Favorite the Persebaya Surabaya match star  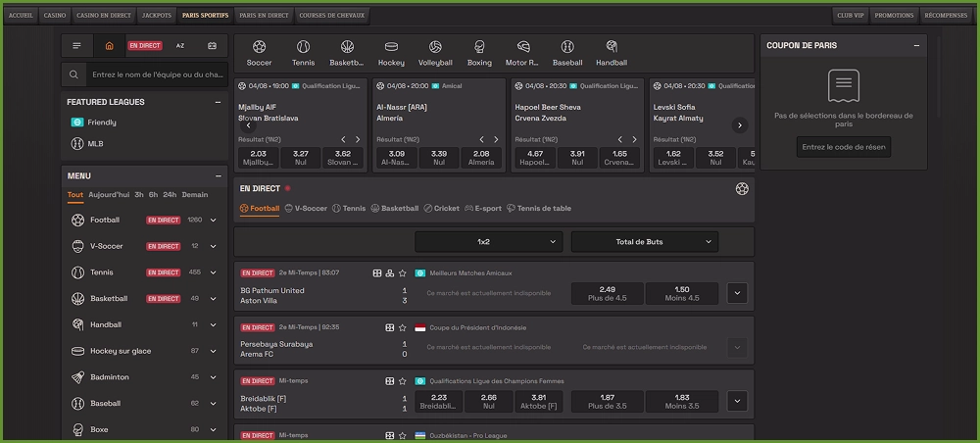(x=403, y=327)
